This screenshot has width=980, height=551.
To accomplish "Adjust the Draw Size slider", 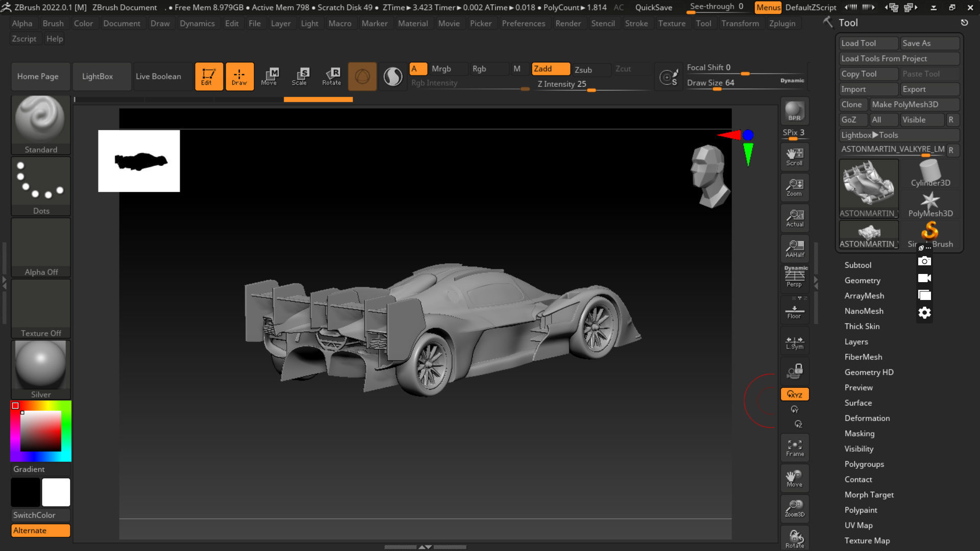I will pyautogui.click(x=745, y=83).
